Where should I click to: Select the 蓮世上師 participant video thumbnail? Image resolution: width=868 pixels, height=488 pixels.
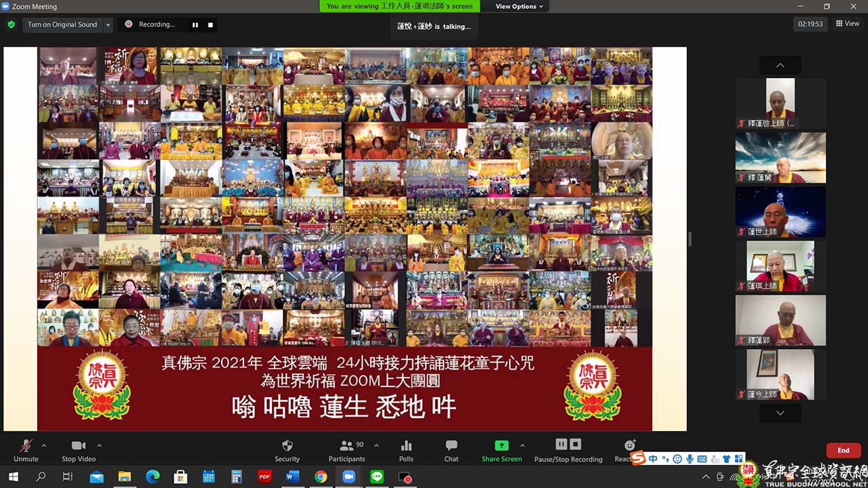(781, 211)
